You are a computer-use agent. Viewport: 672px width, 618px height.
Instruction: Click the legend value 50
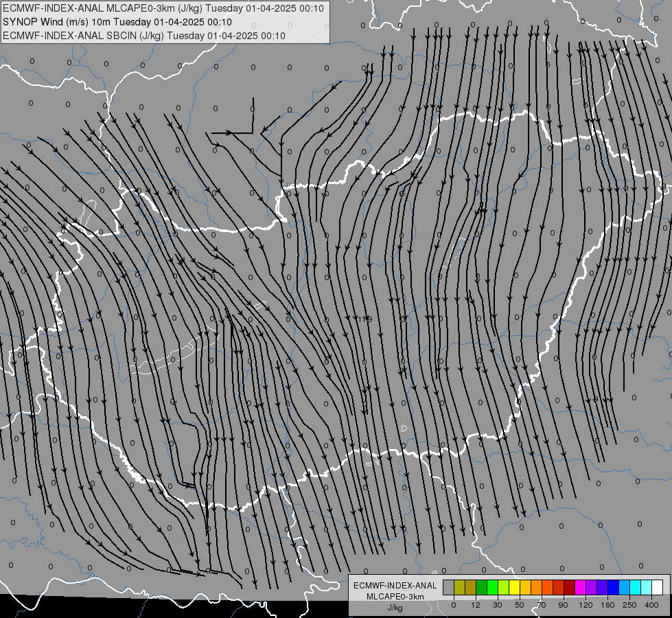tap(520, 605)
